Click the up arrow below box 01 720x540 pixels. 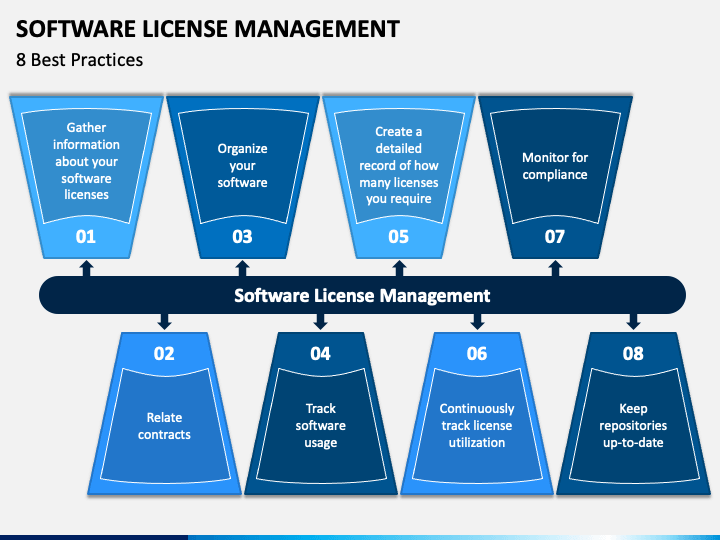(86, 268)
